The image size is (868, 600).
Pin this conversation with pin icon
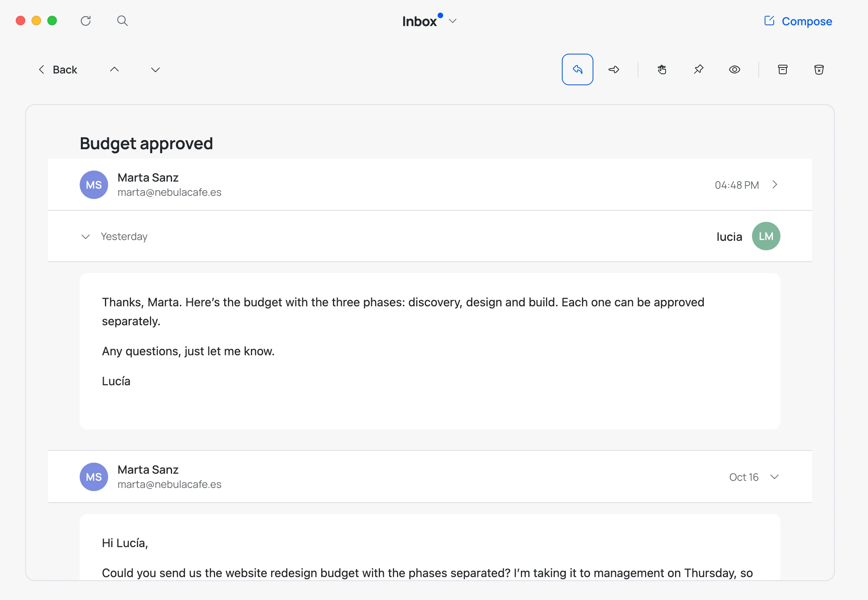[698, 70]
